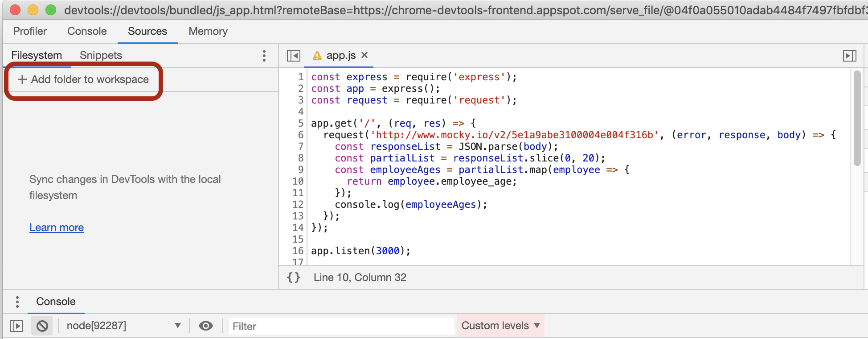Screen dimensions: 868x339
Task: Click the clear console icon
Action: pyautogui.click(x=42, y=326)
